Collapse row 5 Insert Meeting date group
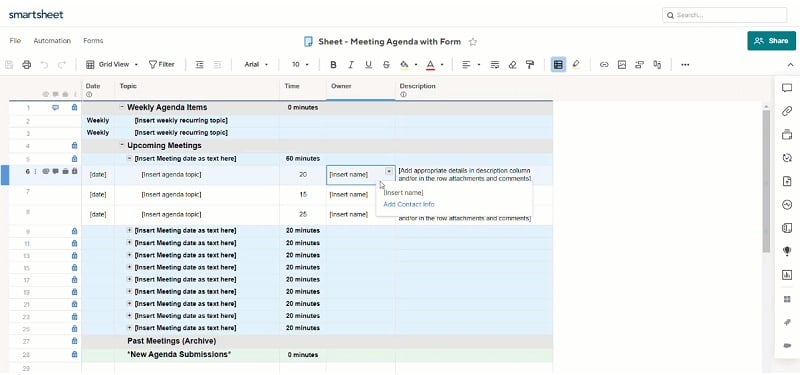The image size is (800, 375). (129, 159)
